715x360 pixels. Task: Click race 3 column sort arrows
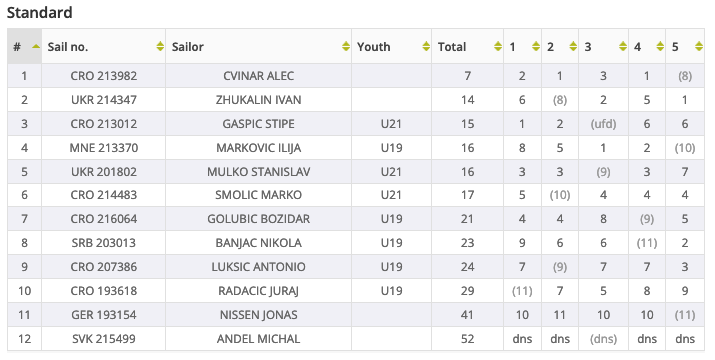pos(623,47)
